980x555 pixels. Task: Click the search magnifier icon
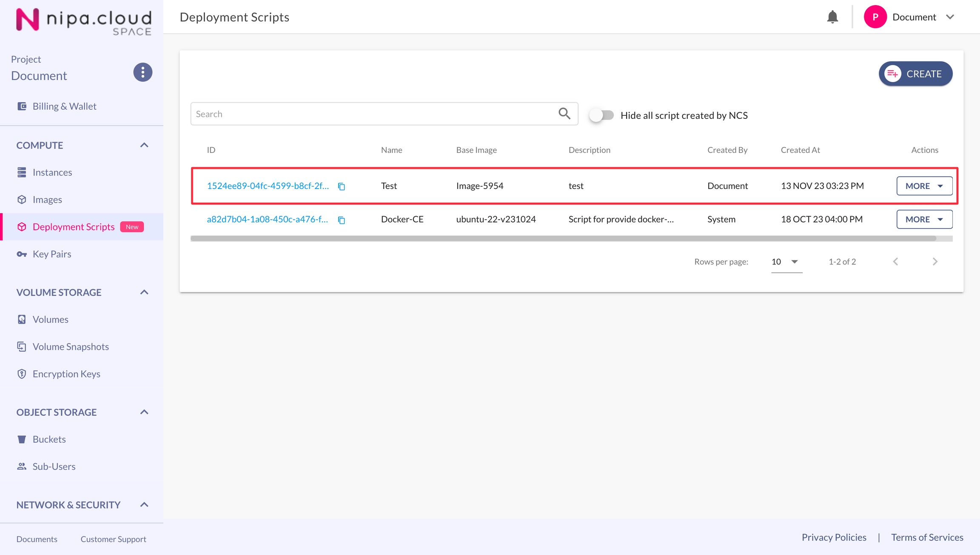pyautogui.click(x=564, y=114)
